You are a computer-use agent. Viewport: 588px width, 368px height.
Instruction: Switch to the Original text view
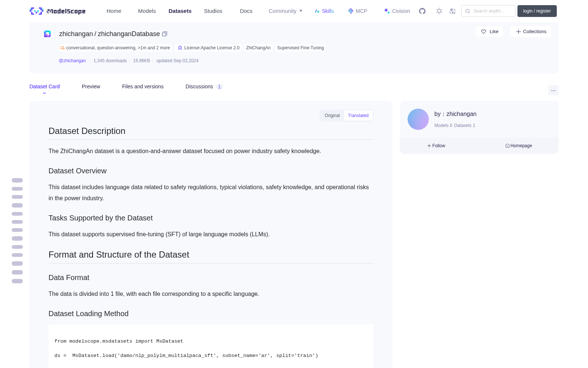pos(332,116)
